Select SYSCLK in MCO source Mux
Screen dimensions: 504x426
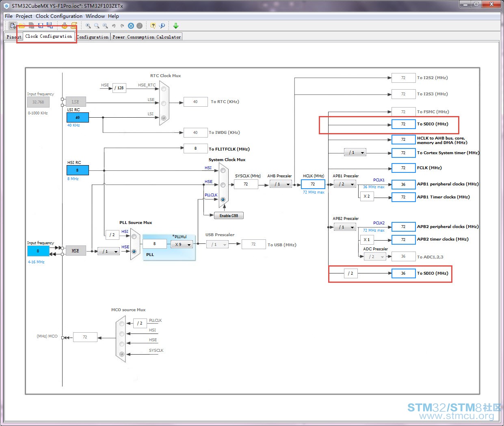[122, 354]
